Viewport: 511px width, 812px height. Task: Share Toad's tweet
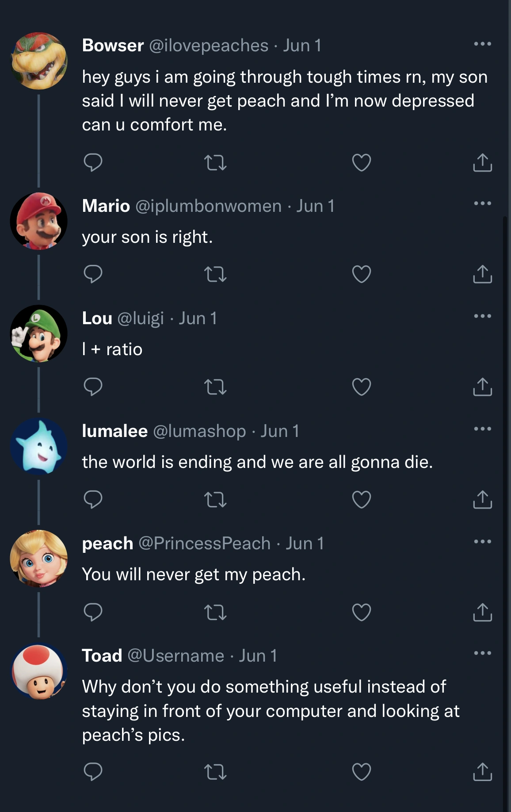point(482,772)
